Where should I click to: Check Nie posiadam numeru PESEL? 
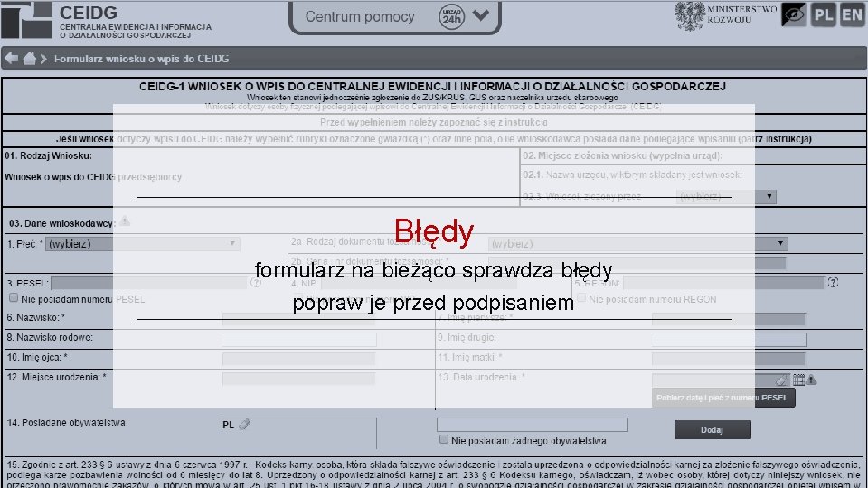[x=14, y=297]
